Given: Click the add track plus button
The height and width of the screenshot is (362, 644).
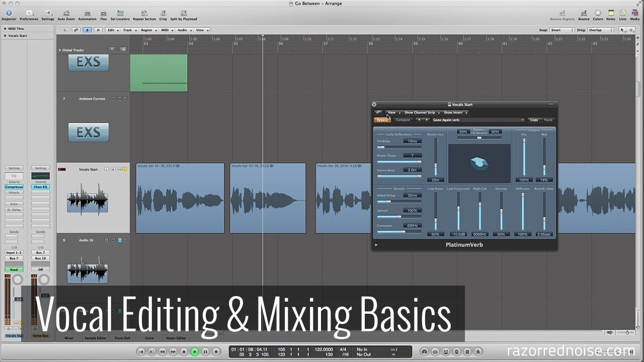Looking at the screenshot, I should [x=112, y=49].
